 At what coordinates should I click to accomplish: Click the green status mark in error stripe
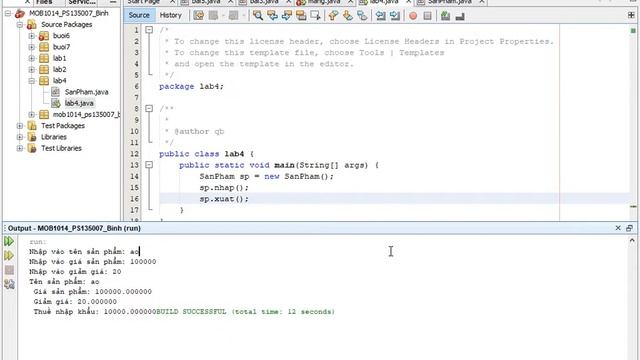[633, 30]
